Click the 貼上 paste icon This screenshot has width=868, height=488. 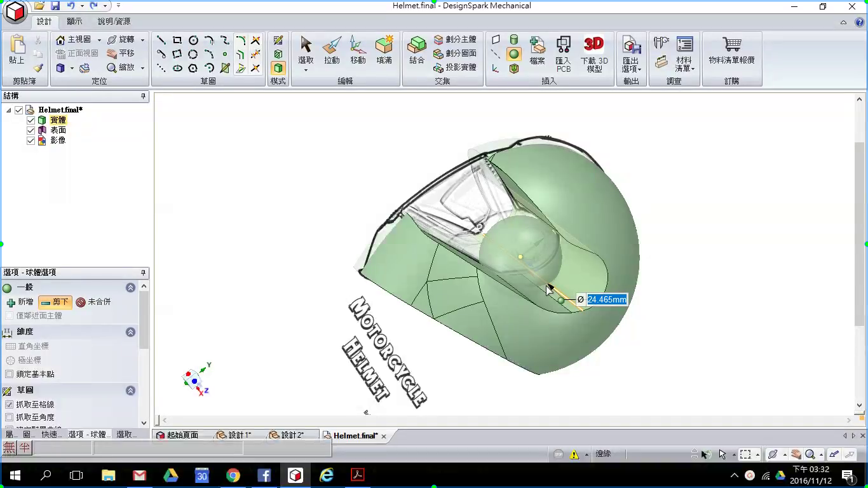17,50
